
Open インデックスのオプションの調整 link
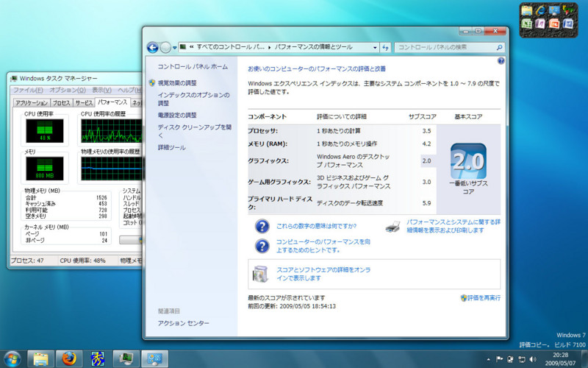194,99
